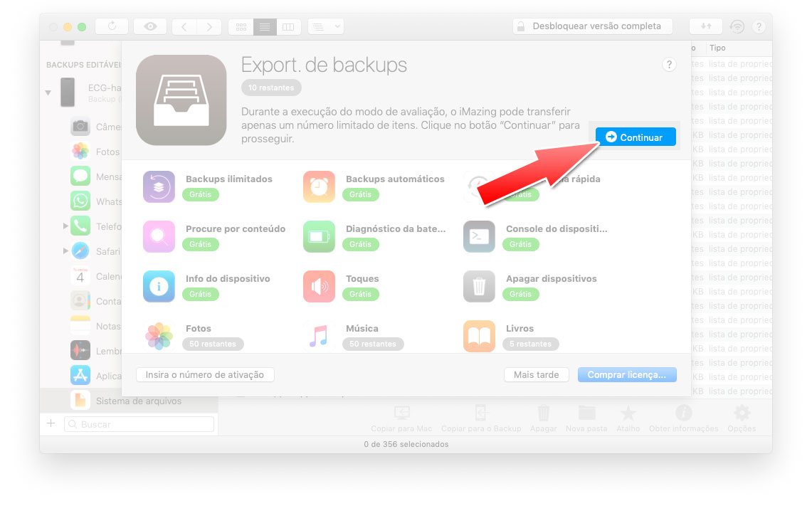Go forward with the right chevron button
812x506 pixels.
tap(209, 26)
